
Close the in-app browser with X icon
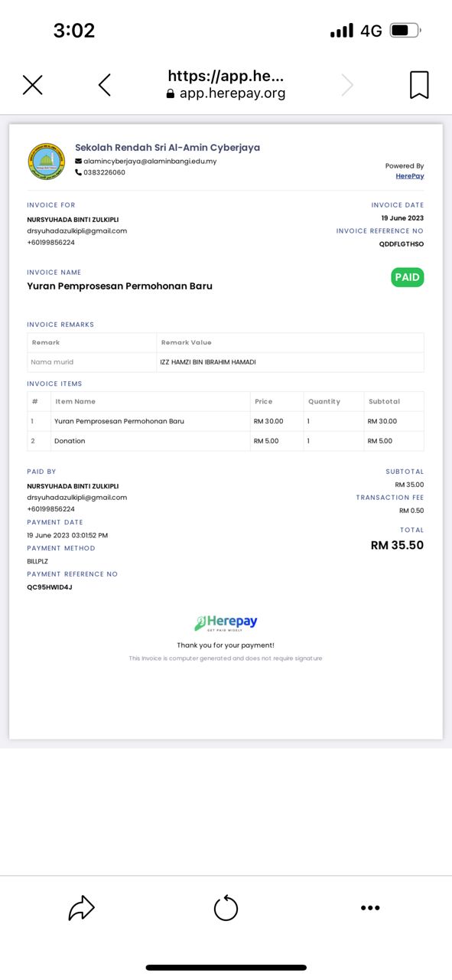(x=33, y=85)
